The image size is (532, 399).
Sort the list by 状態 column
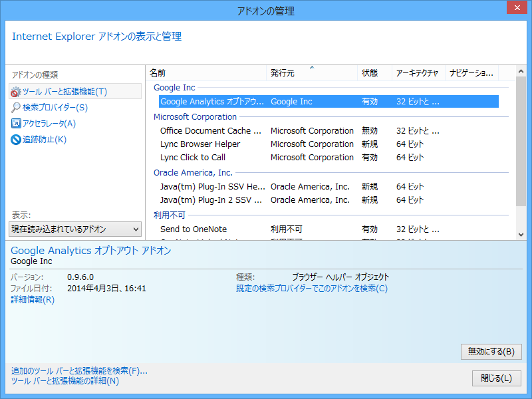click(370, 73)
